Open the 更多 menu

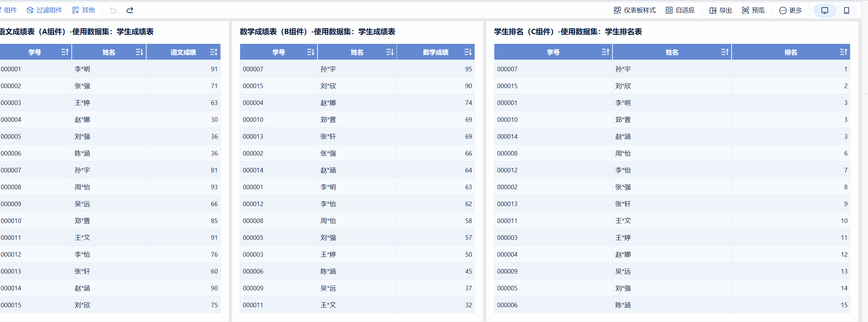(x=791, y=10)
